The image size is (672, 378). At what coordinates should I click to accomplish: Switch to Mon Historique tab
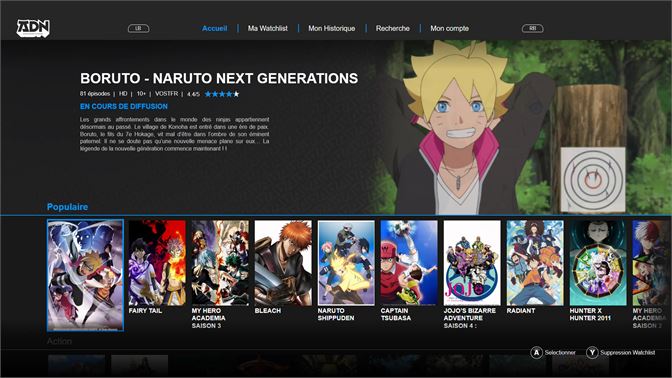pyautogui.click(x=332, y=28)
